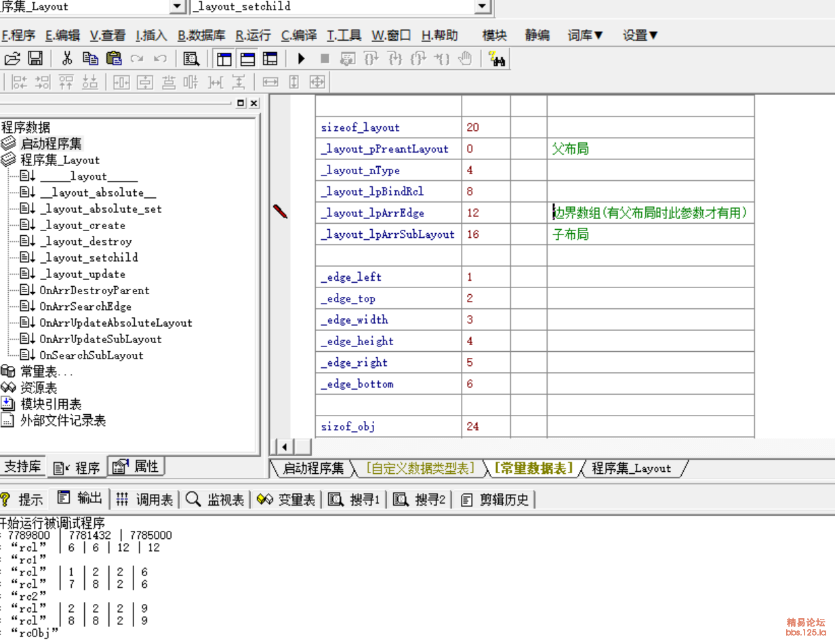Click the horizontal scrollbar left arrow
This screenshot has height=644, width=835.
285,447
